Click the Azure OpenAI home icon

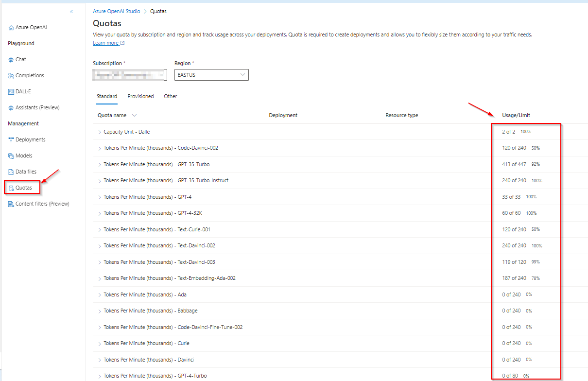[x=11, y=28]
